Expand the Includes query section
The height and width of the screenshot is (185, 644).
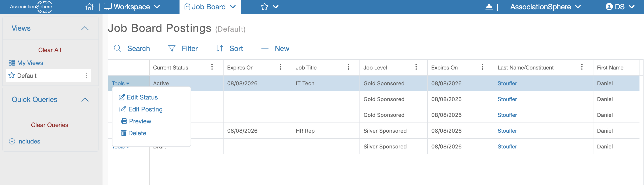point(24,141)
